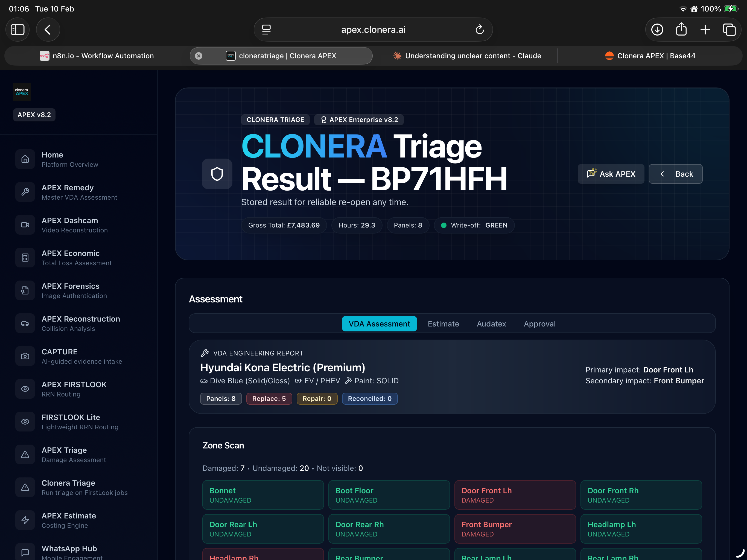Click the Door Rear Rh zone card

[x=389, y=529]
